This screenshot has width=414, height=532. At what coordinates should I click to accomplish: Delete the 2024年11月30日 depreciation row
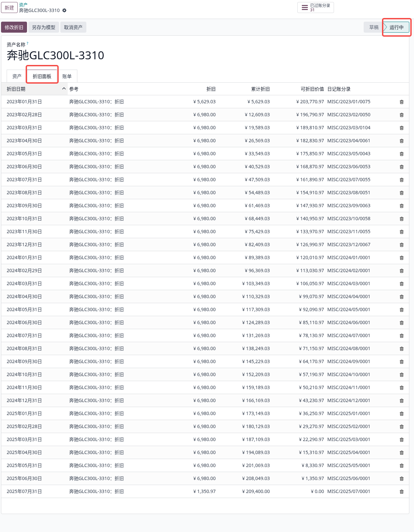(x=402, y=388)
